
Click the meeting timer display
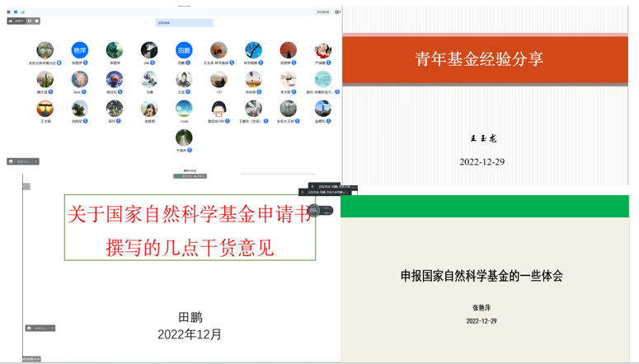[322, 12]
